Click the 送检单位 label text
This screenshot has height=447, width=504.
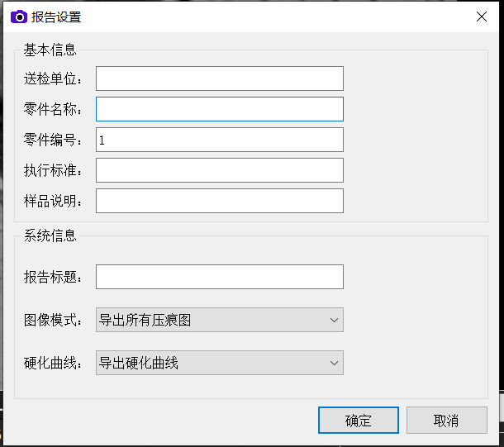(x=53, y=79)
